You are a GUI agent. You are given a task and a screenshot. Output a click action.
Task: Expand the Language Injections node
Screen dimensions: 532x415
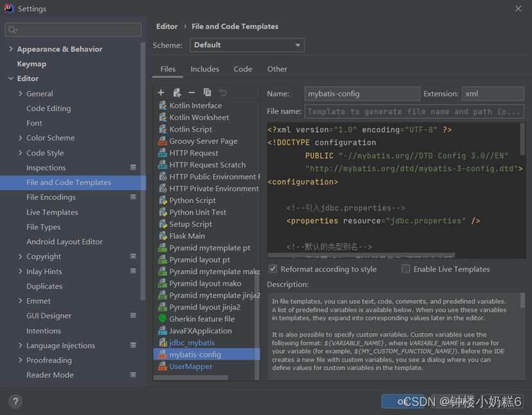pos(21,346)
